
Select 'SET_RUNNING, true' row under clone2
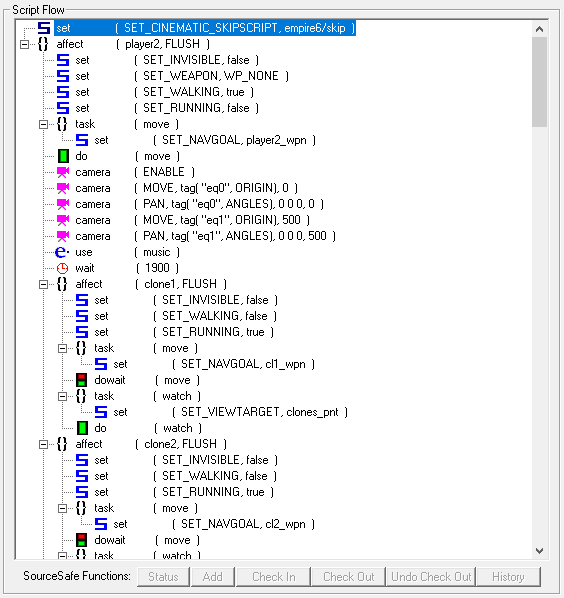pyautogui.click(x=184, y=492)
